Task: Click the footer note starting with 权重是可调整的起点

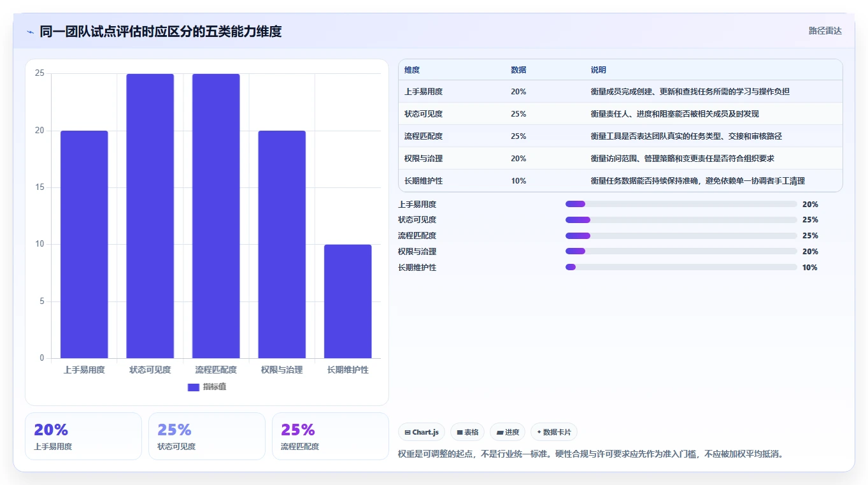Action: tap(590, 454)
